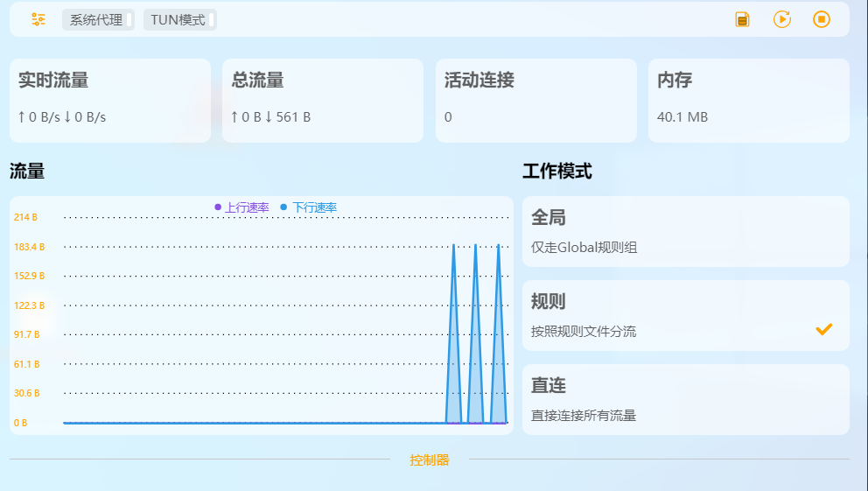Expand the 控制器 section
The width and height of the screenshot is (868, 491).
click(x=430, y=459)
